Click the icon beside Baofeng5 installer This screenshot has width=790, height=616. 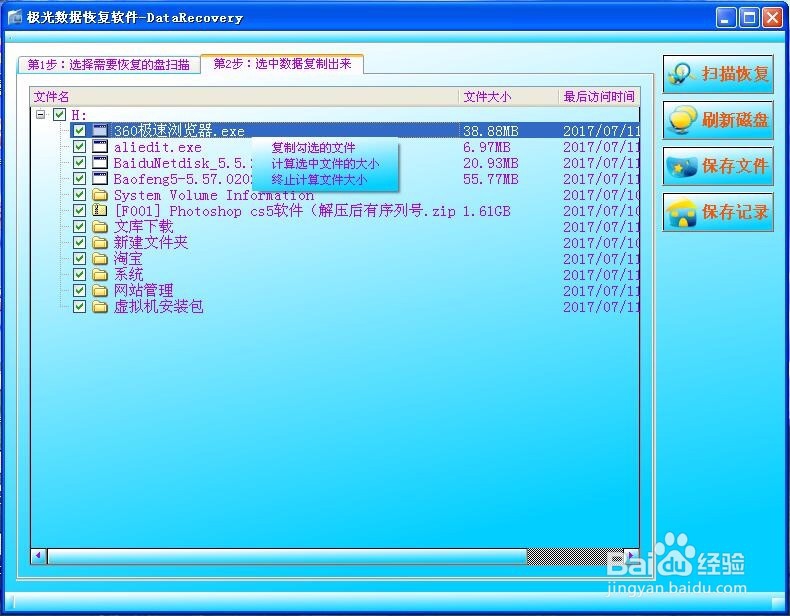coord(100,178)
